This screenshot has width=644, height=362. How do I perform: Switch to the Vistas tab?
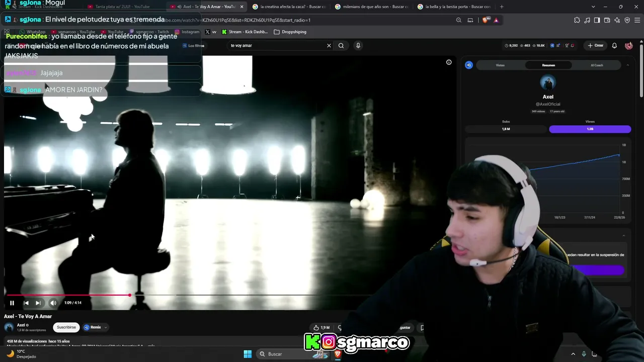pos(500,65)
